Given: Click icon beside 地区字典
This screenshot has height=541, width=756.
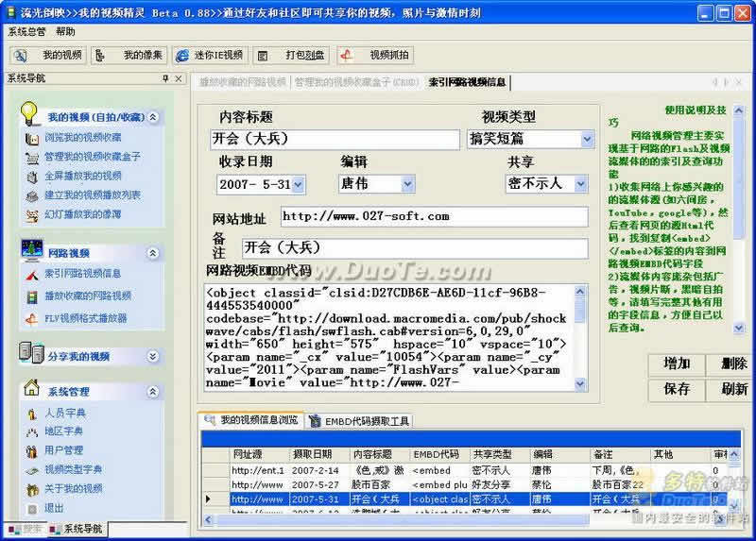Looking at the screenshot, I should [32, 432].
